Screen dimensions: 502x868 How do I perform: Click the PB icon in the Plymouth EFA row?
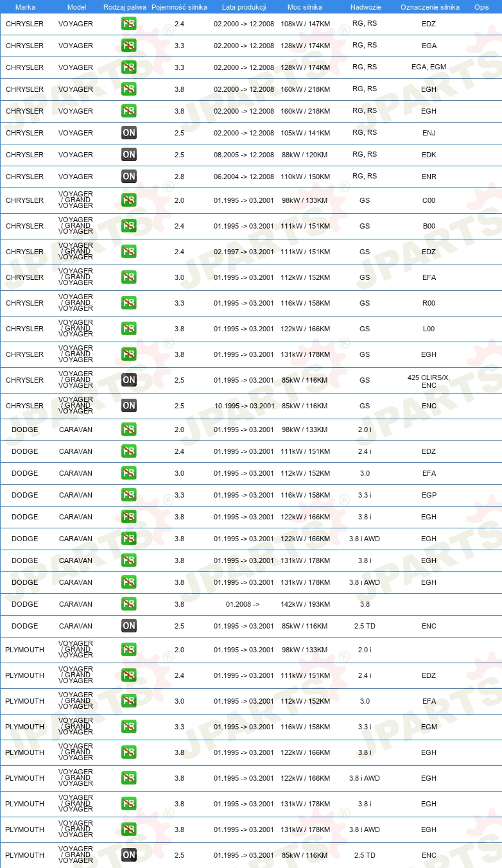coord(129,701)
